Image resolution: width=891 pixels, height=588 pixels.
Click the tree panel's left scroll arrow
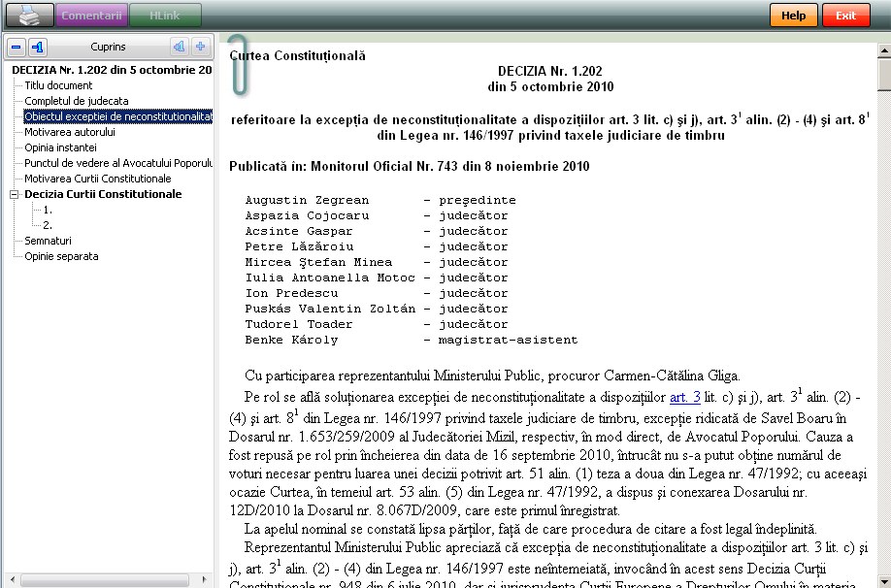click(13, 580)
